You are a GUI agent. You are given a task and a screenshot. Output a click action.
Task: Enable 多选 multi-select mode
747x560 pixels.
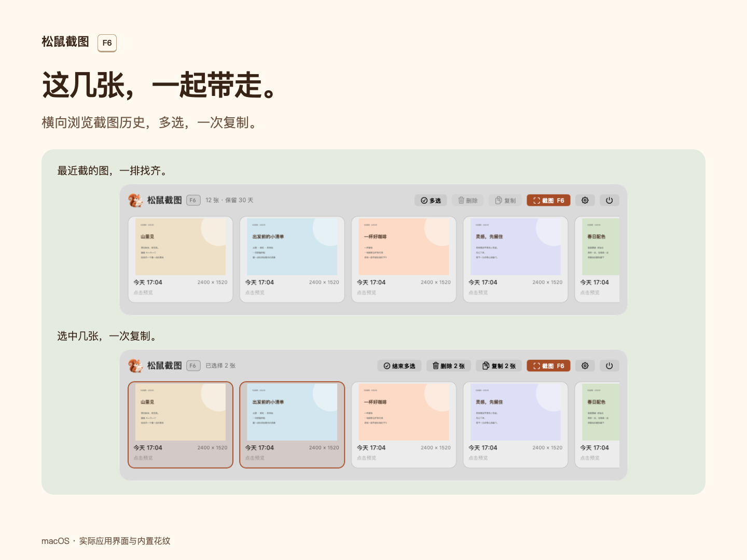pos(431,200)
